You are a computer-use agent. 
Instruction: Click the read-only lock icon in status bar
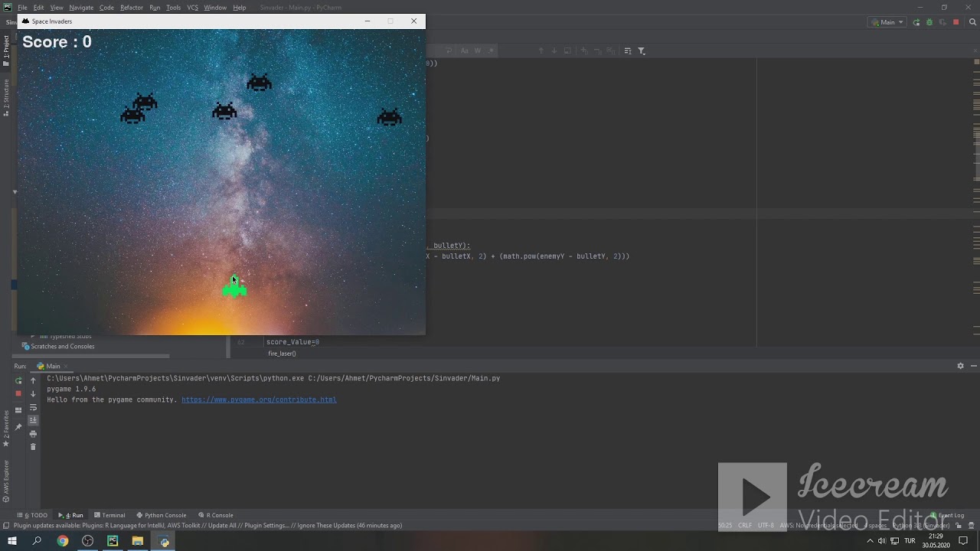pyautogui.click(x=960, y=526)
